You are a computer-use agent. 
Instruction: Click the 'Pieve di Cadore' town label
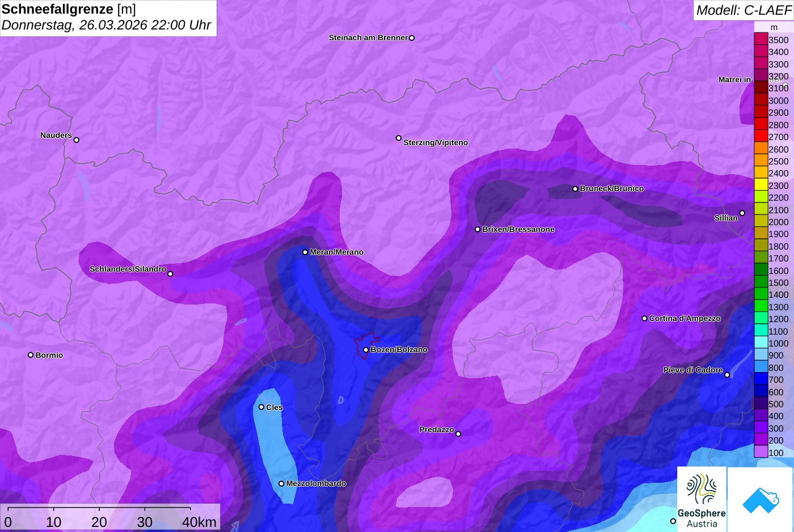click(x=693, y=370)
